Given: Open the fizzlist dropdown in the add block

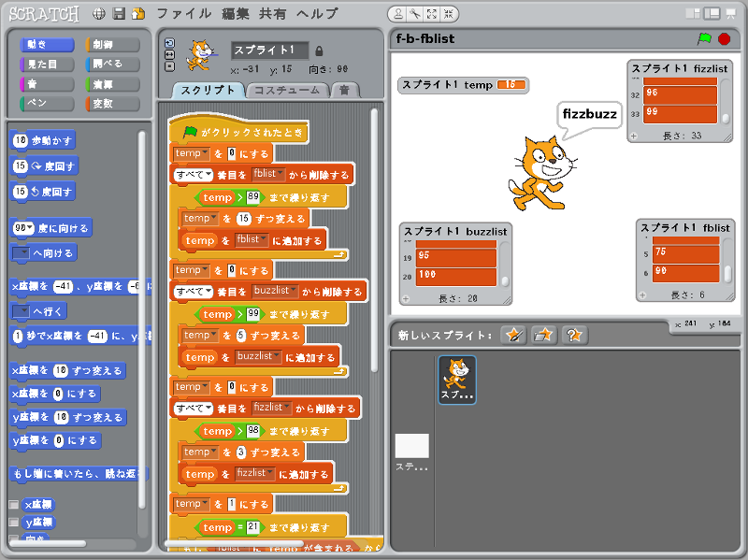Looking at the screenshot, I should click(x=254, y=473).
